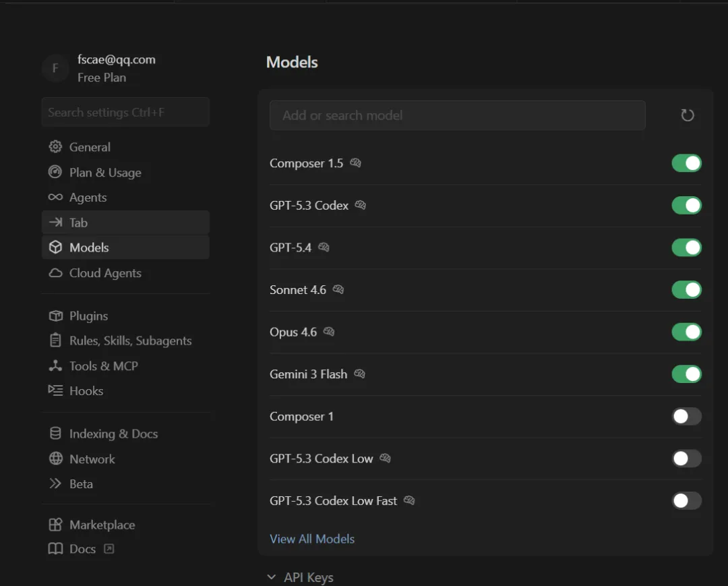Enable GPT-5.3 Codex Low Fast toggle

pos(686,500)
